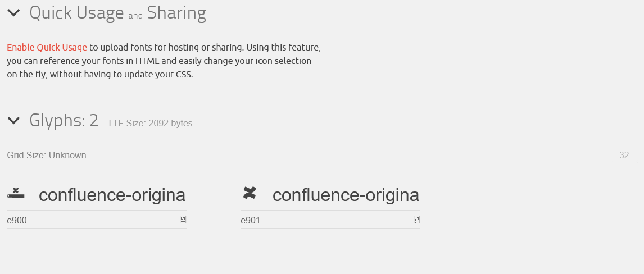Click the Glyphs: 2 heading

64,121
